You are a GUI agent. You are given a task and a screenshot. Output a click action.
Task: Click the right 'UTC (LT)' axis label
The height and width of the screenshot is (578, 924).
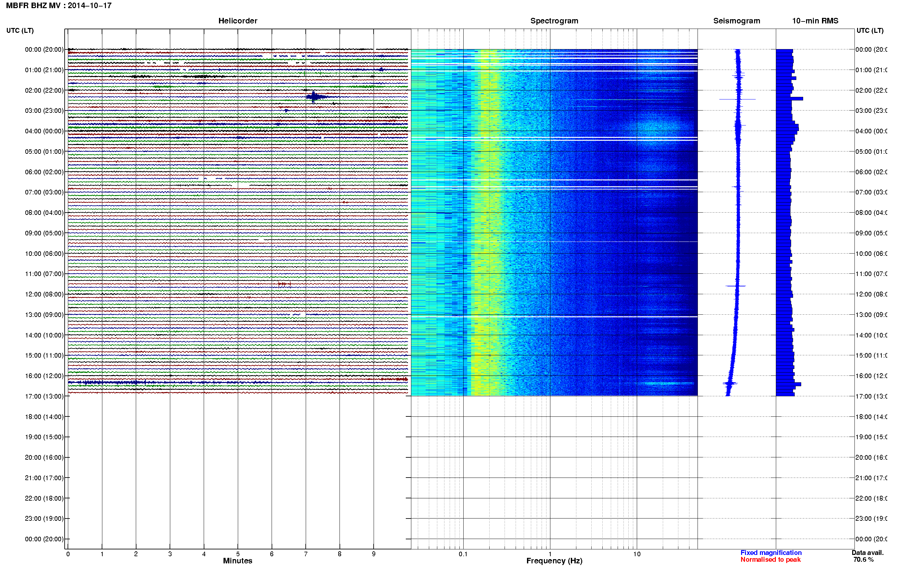coord(870,31)
